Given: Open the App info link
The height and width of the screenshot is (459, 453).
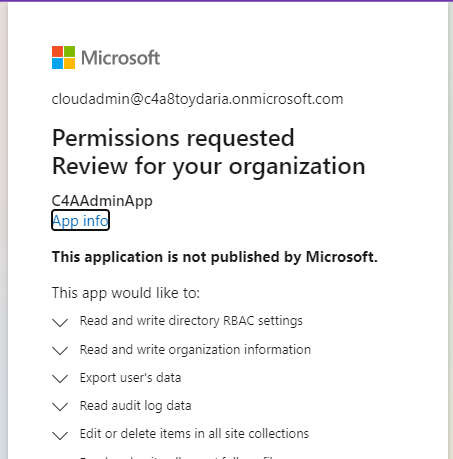Looking at the screenshot, I should [80, 220].
